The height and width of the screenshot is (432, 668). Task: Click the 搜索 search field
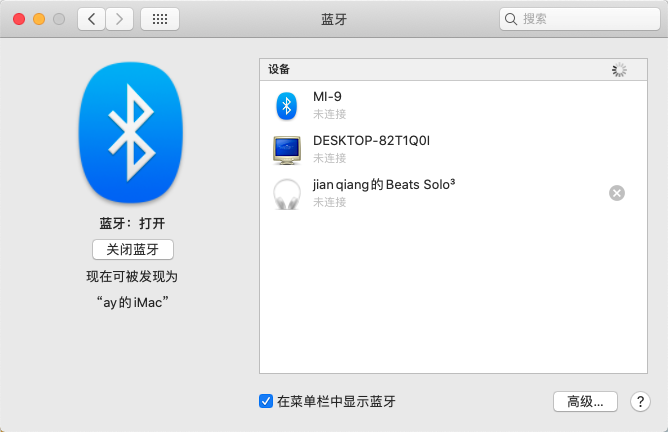pos(579,19)
